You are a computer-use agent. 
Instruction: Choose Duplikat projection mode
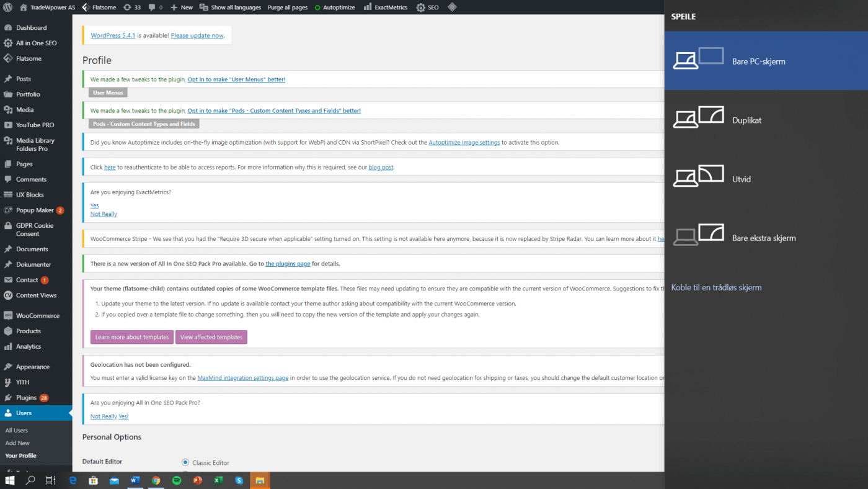click(766, 120)
